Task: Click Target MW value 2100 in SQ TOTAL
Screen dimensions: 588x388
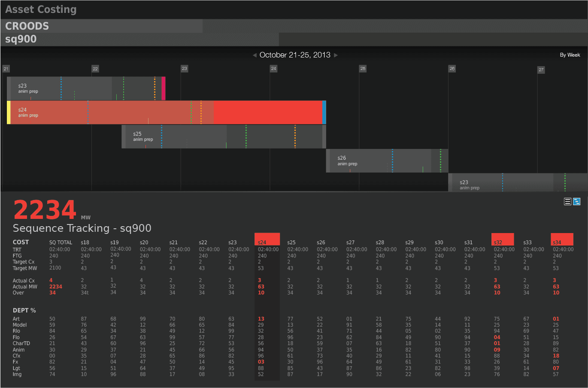Action: tap(55, 268)
